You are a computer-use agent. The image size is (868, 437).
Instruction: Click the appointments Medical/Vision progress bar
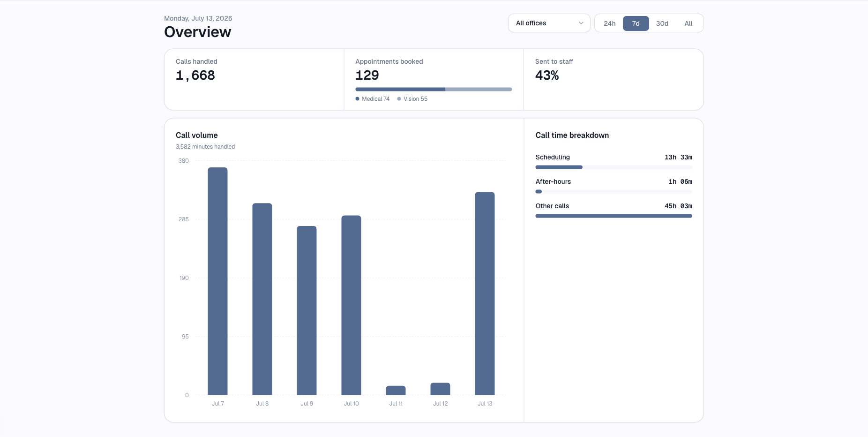pos(434,89)
